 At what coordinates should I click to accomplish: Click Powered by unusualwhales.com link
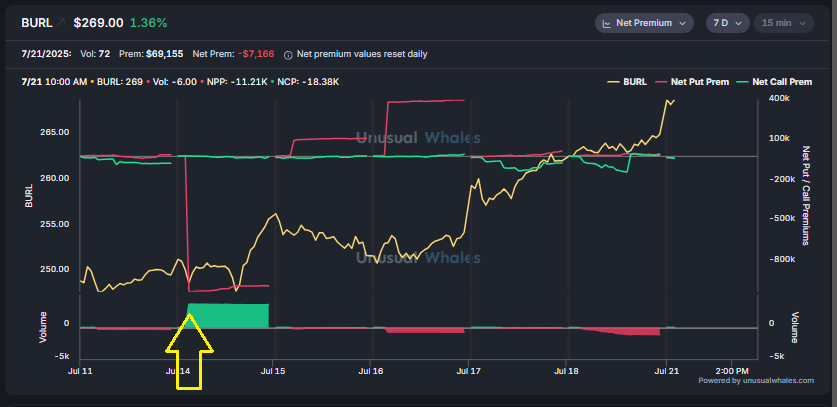(756, 381)
